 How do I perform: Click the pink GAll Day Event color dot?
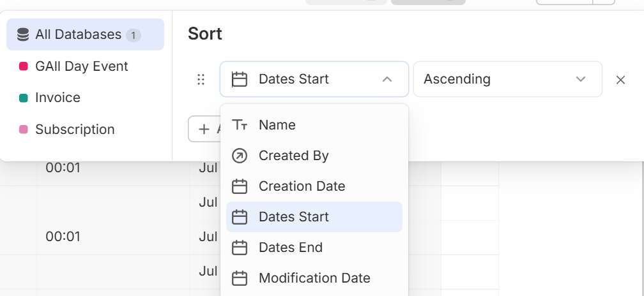coord(24,66)
